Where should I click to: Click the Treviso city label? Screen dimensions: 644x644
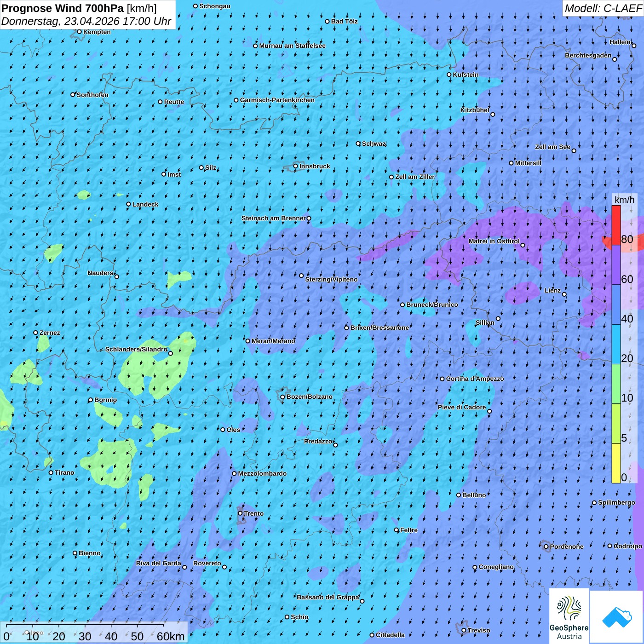click(479, 630)
